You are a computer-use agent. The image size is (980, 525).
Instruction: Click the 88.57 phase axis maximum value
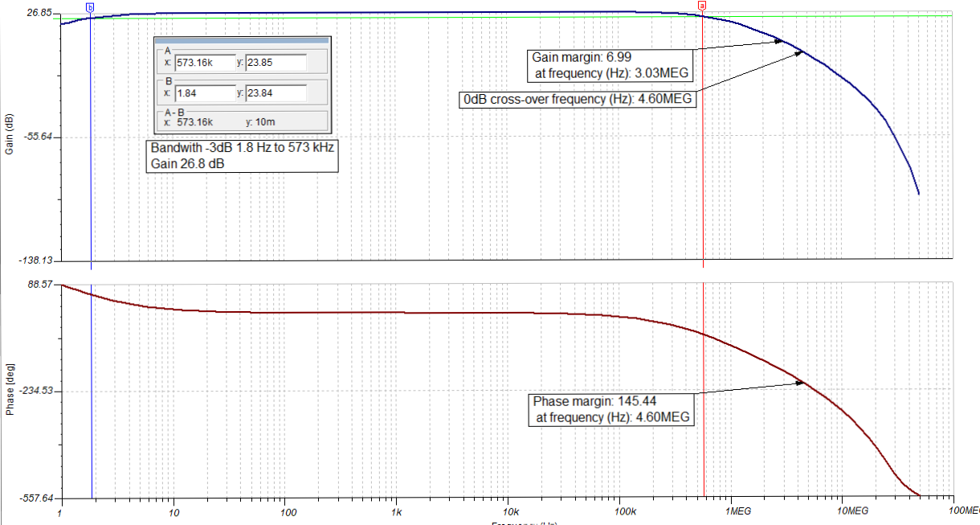39,284
